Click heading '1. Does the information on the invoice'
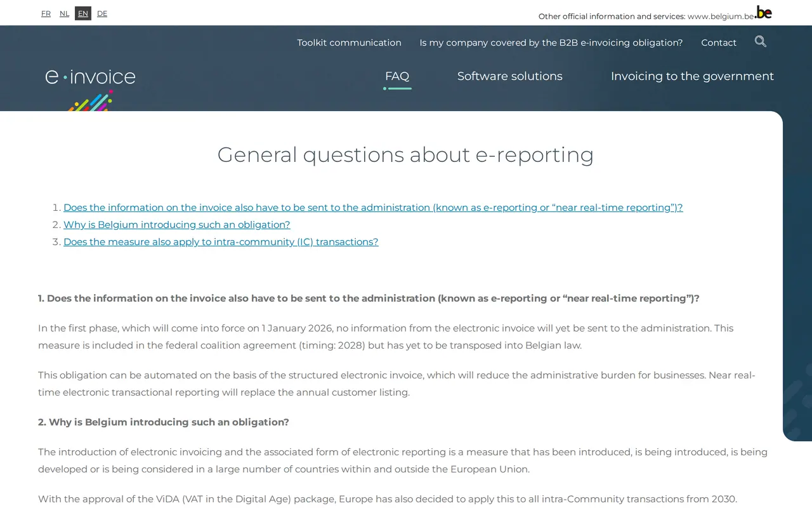Image resolution: width=812 pixels, height=508 pixels. click(x=369, y=298)
